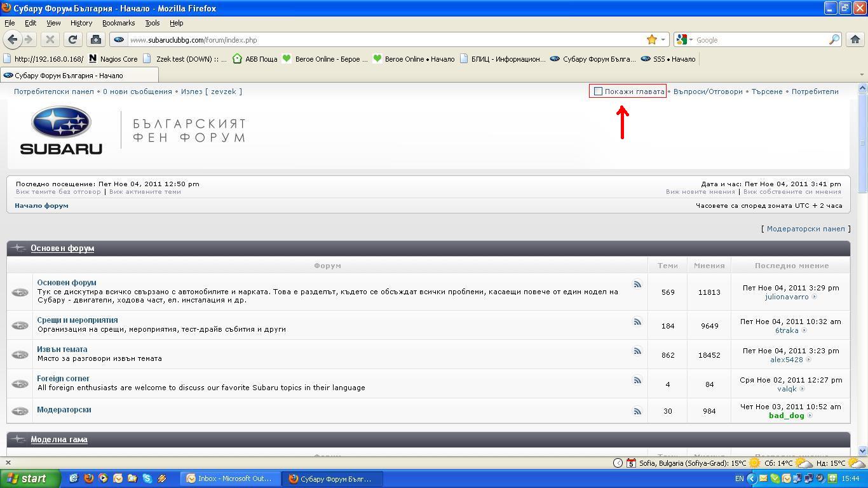Open RSS feed for Основен форум row
Viewport: 868px width, 488px height.
click(637, 284)
